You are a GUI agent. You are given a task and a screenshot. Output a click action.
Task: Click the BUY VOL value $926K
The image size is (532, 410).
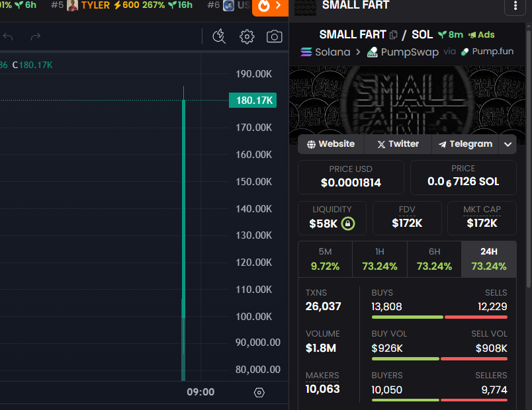tap(387, 348)
